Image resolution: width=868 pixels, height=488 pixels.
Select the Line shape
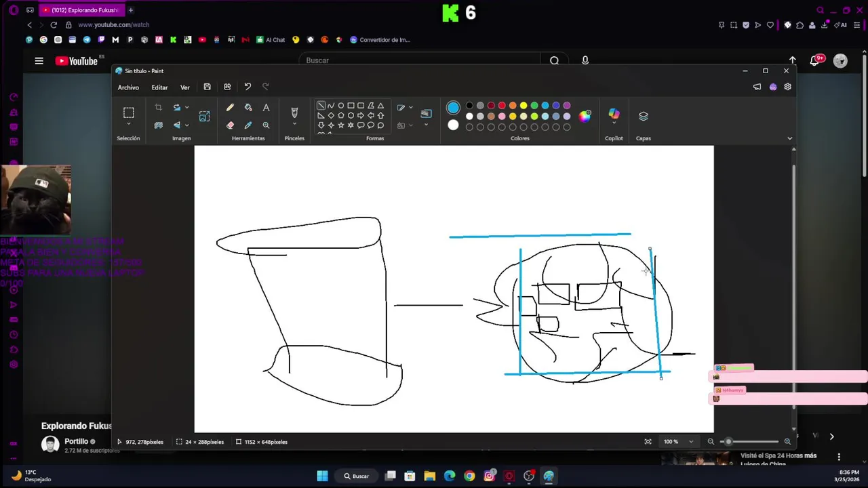(x=321, y=106)
